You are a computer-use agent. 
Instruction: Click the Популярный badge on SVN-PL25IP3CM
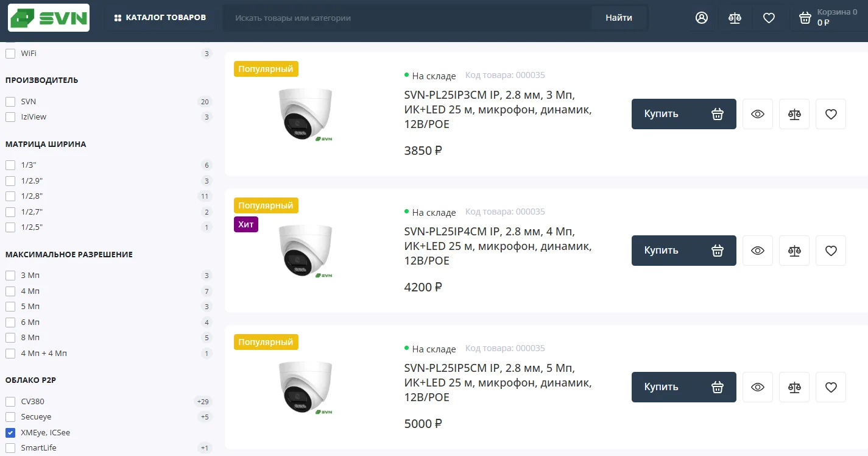[x=266, y=69]
